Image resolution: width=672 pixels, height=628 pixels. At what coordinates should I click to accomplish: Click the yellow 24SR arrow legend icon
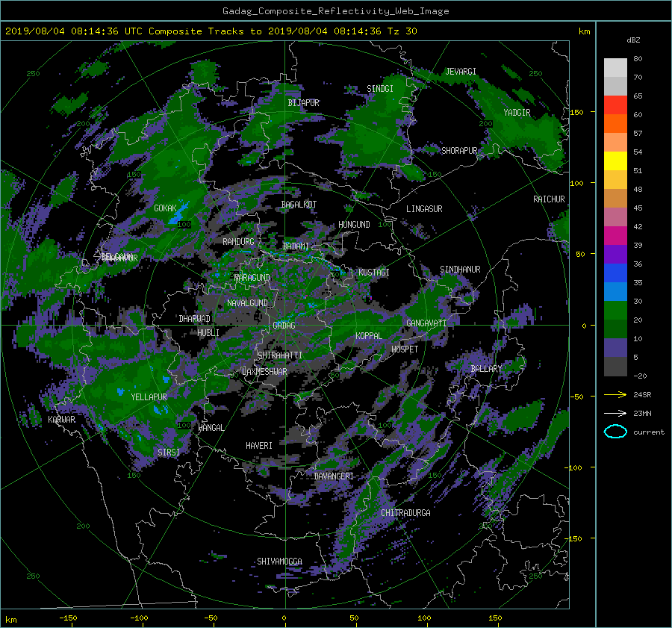tap(615, 394)
